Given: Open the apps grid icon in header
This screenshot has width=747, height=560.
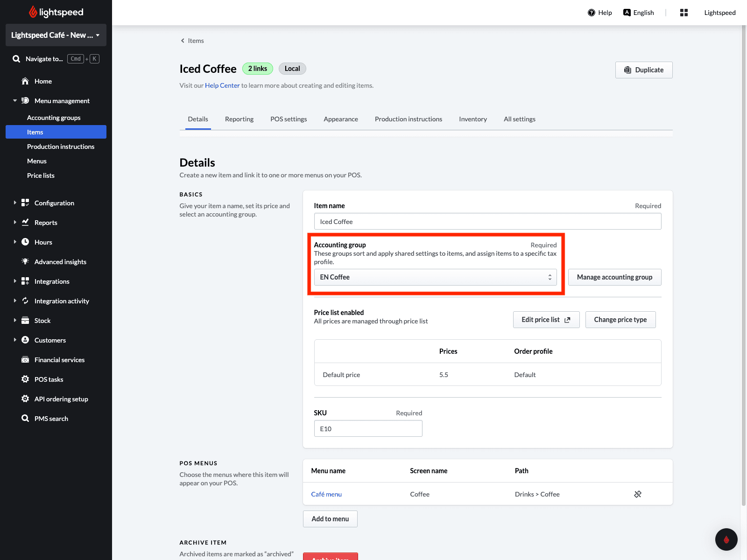Looking at the screenshot, I should [x=684, y=13].
